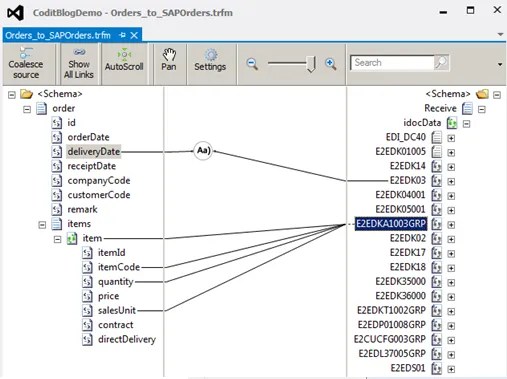Screen dimensions: 507x379
Task: Click the search magnifier button
Action: (x=441, y=63)
